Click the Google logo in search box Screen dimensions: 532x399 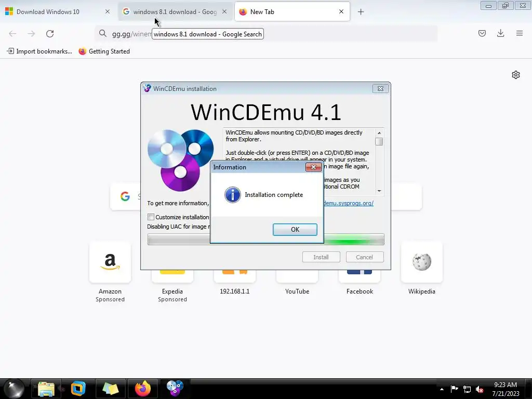[x=125, y=196]
